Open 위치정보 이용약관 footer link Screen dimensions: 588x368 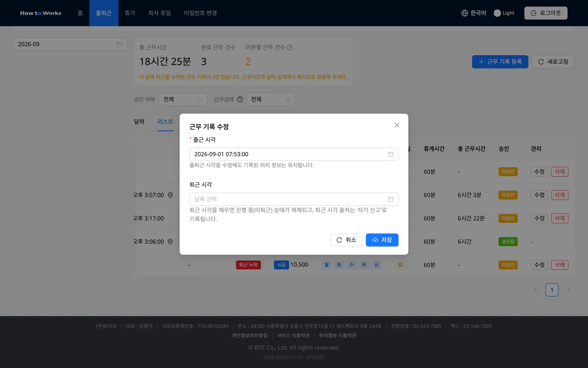tap(337, 336)
